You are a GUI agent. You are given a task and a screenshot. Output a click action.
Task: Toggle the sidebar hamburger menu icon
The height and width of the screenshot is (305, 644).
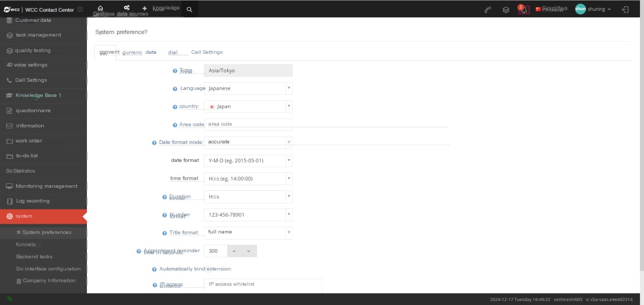[80, 9]
